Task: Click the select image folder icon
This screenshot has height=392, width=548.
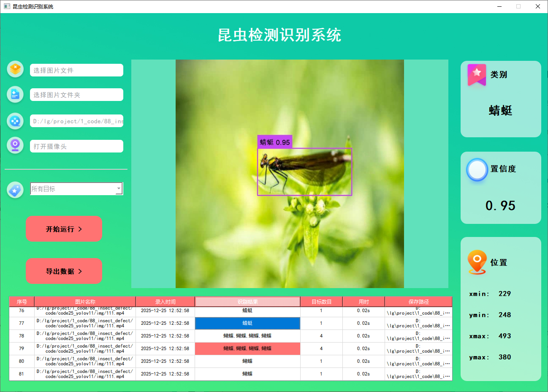Action: pyautogui.click(x=15, y=95)
